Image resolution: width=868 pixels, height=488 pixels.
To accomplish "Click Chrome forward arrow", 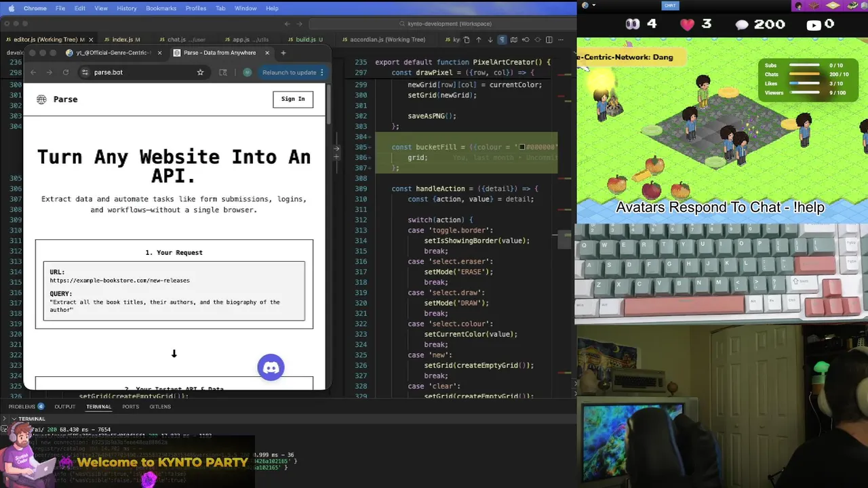I will [50, 73].
